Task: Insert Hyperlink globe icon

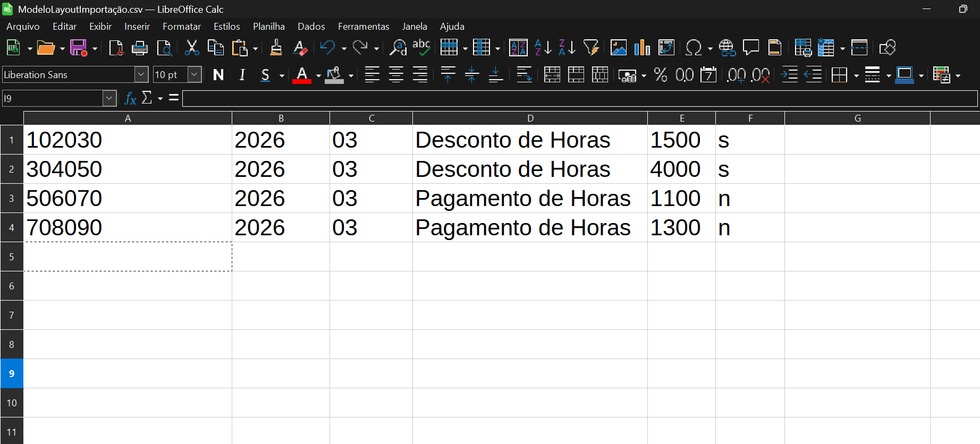Action: click(x=727, y=48)
